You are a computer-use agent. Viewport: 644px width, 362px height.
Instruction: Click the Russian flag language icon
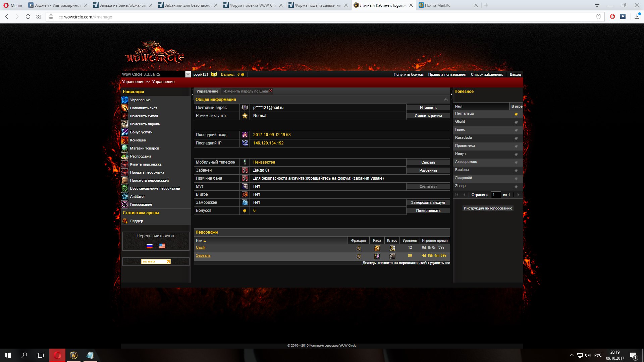[x=150, y=246]
